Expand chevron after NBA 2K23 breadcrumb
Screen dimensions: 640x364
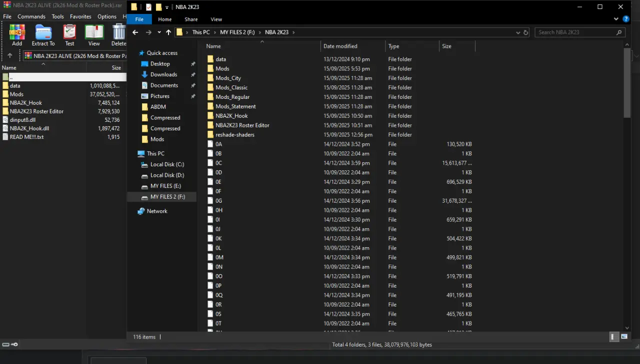coord(293,32)
